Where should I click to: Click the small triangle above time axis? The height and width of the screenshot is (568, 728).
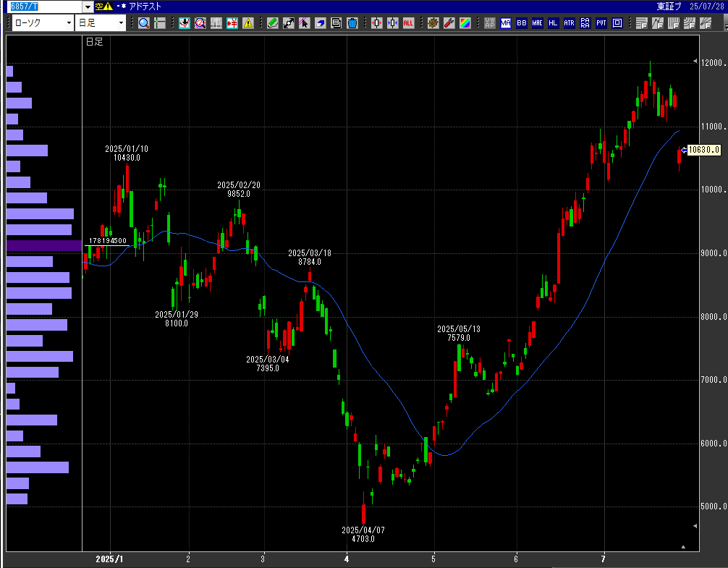683,547
